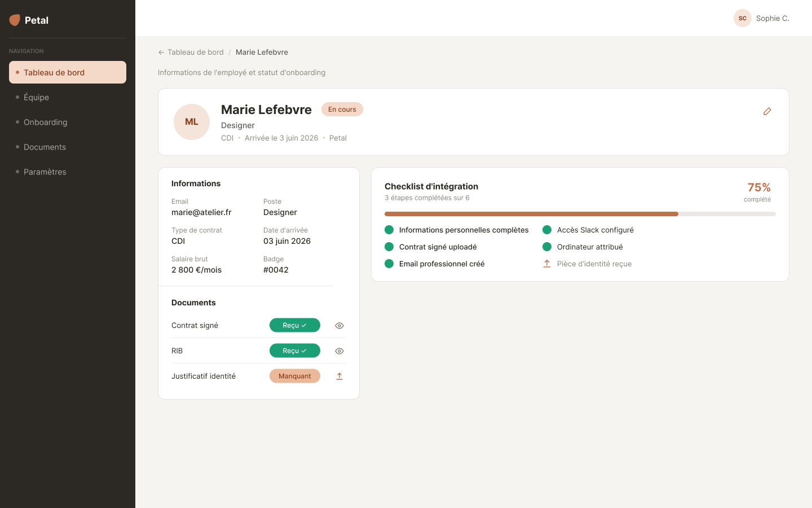812x508 pixels.
Task: Click the checklist progress bar
Action: 580,214
